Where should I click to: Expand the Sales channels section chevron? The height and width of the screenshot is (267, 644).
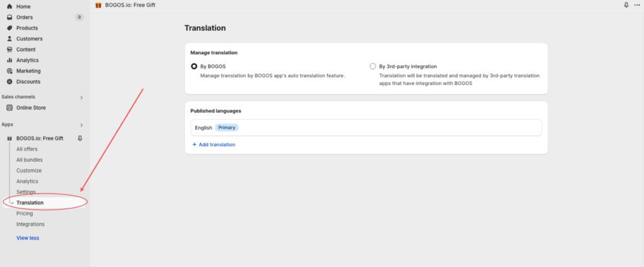81,98
